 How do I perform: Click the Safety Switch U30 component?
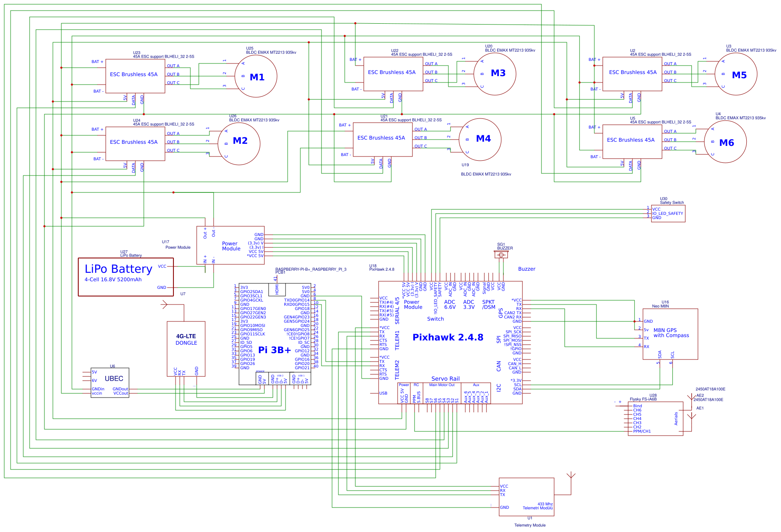pyautogui.click(x=668, y=214)
